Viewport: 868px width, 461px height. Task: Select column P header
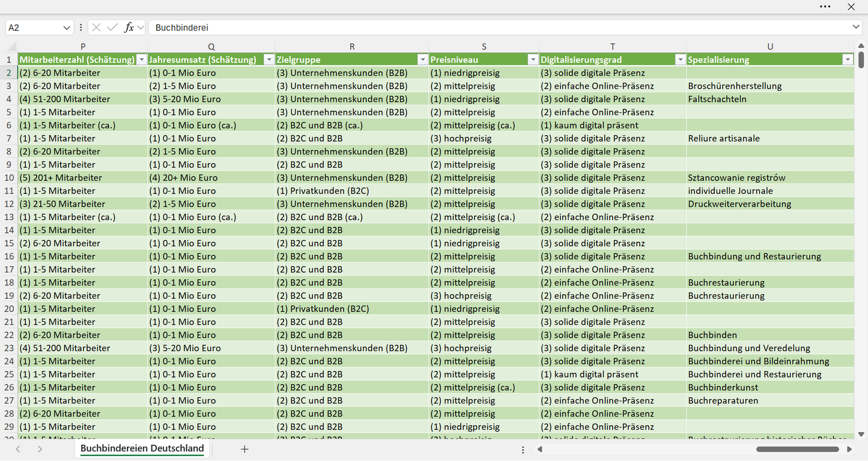(x=83, y=47)
